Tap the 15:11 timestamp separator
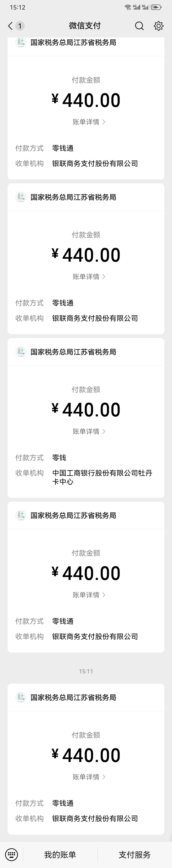 point(86,671)
